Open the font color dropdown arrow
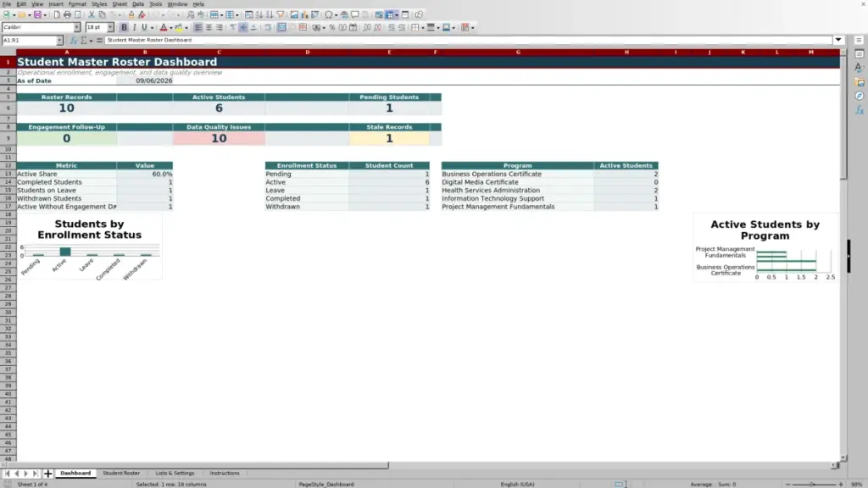This screenshot has width=868, height=488. click(171, 28)
